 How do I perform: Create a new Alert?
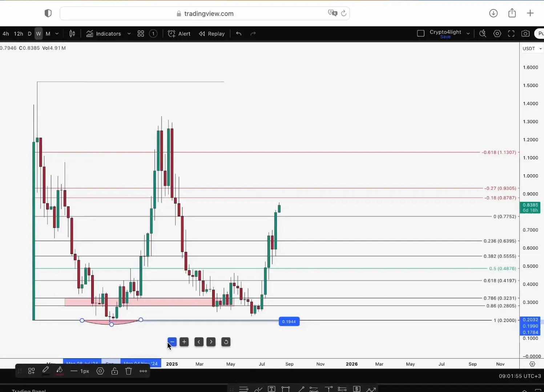click(179, 34)
